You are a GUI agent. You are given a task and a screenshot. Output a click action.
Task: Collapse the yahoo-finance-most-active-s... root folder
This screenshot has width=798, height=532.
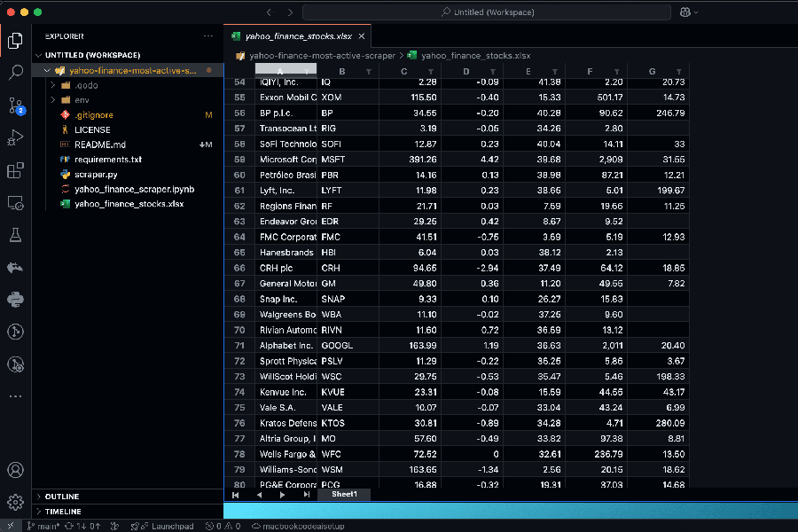(47, 71)
